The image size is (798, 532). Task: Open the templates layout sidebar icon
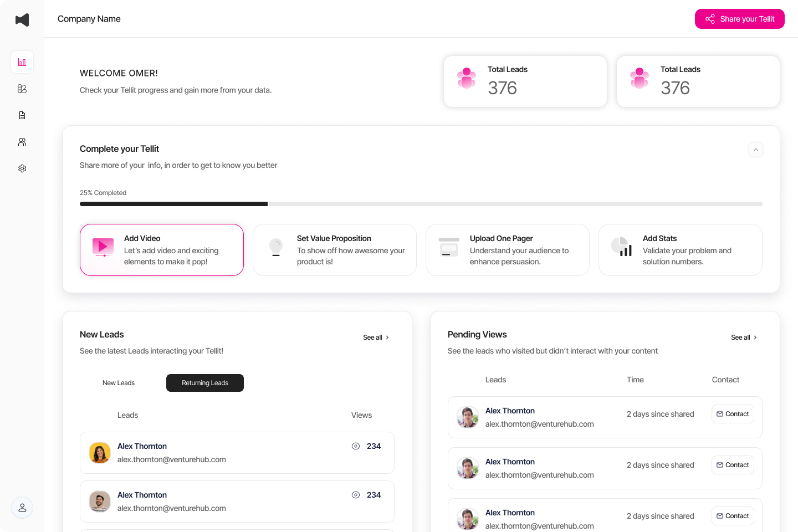(x=22, y=89)
